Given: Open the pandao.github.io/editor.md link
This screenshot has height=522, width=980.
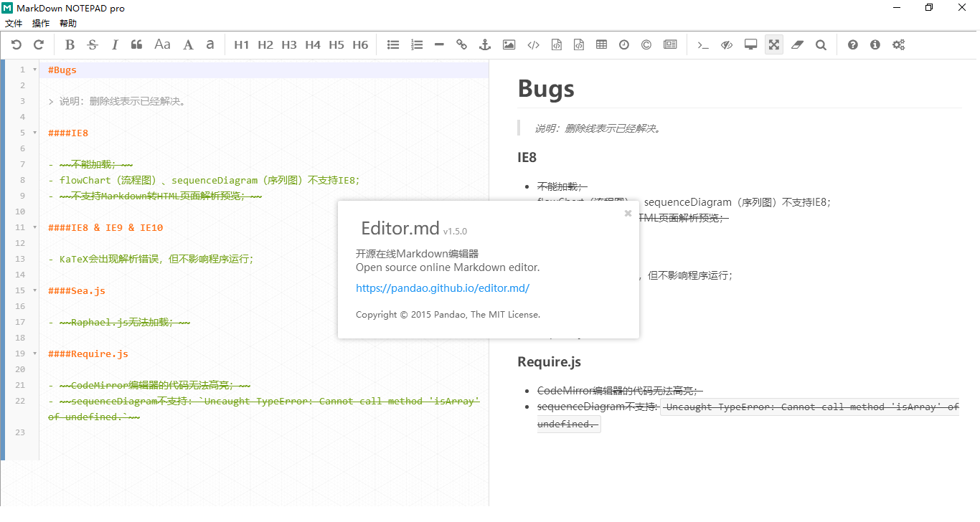Looking at the screenshot, I should 443,288.
